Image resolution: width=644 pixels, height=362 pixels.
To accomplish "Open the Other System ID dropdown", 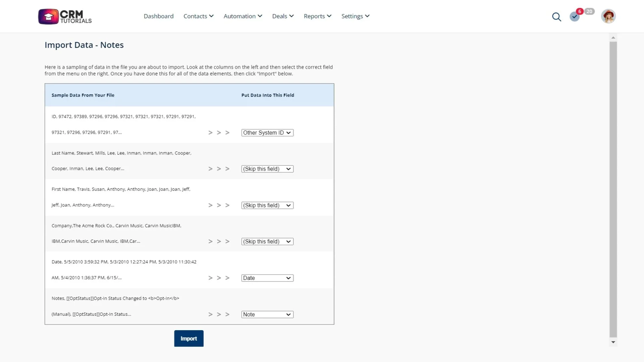I will (267, 133).
